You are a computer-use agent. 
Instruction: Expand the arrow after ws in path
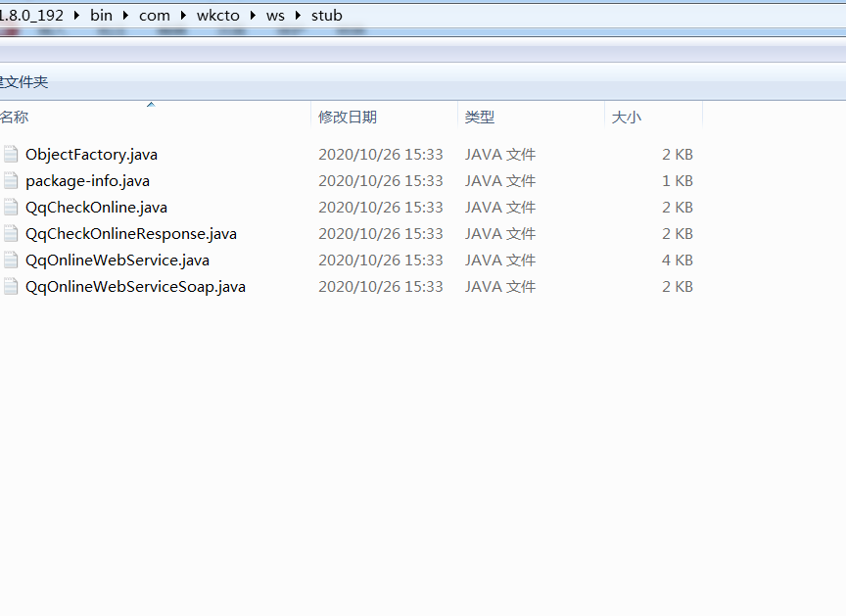(x=298, y=16)
